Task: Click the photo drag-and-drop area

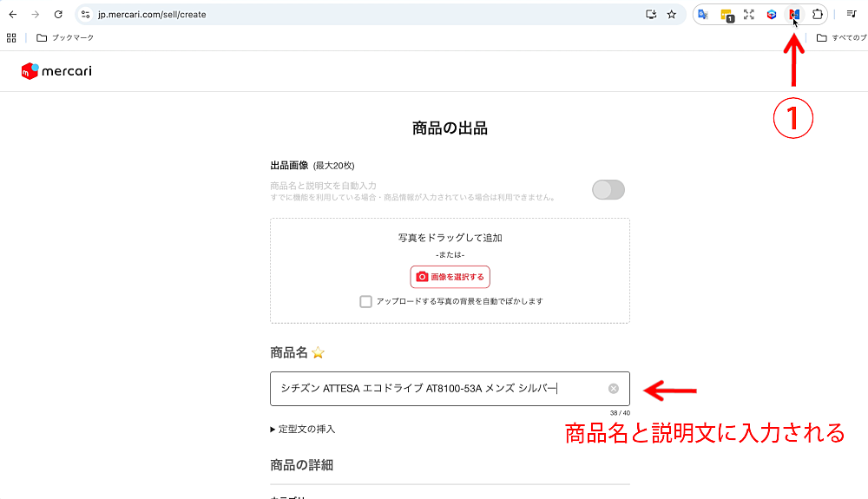Action: [450, 271]
